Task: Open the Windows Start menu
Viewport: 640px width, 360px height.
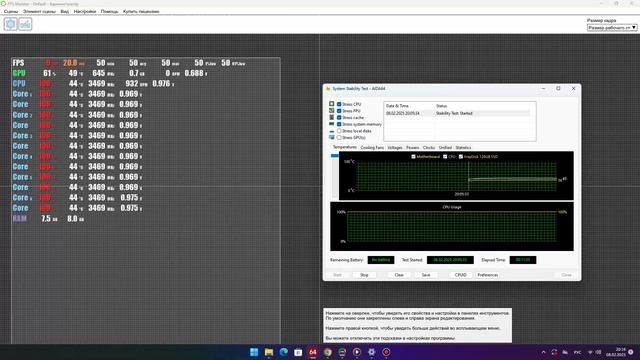Action: 254,352
